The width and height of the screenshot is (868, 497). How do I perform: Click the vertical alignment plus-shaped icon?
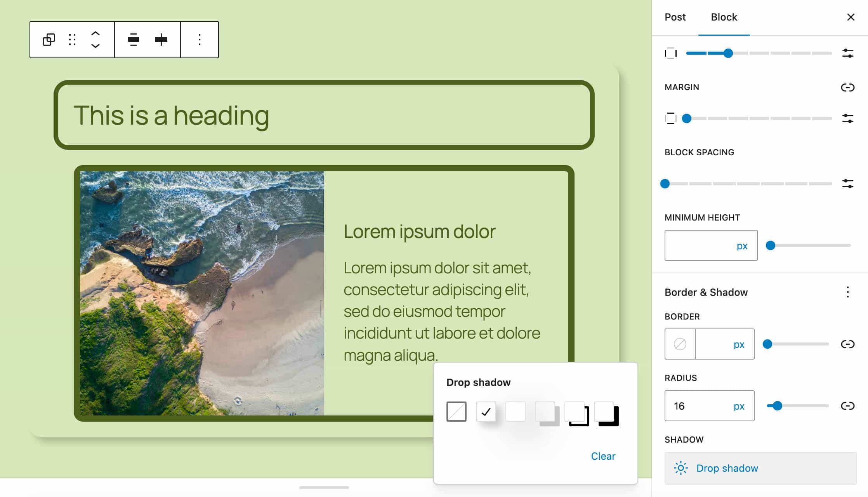pyautogui.click(x=161, y=40)
